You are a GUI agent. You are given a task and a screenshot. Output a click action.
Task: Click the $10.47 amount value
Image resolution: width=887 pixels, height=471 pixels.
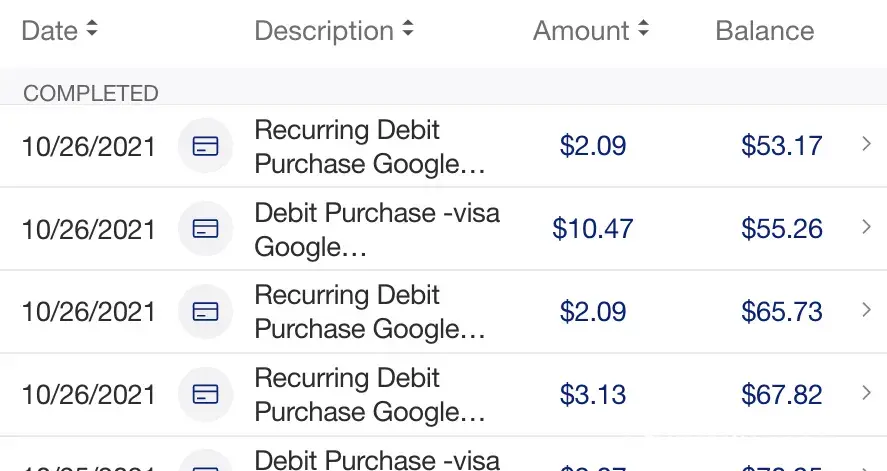[592, 229]
